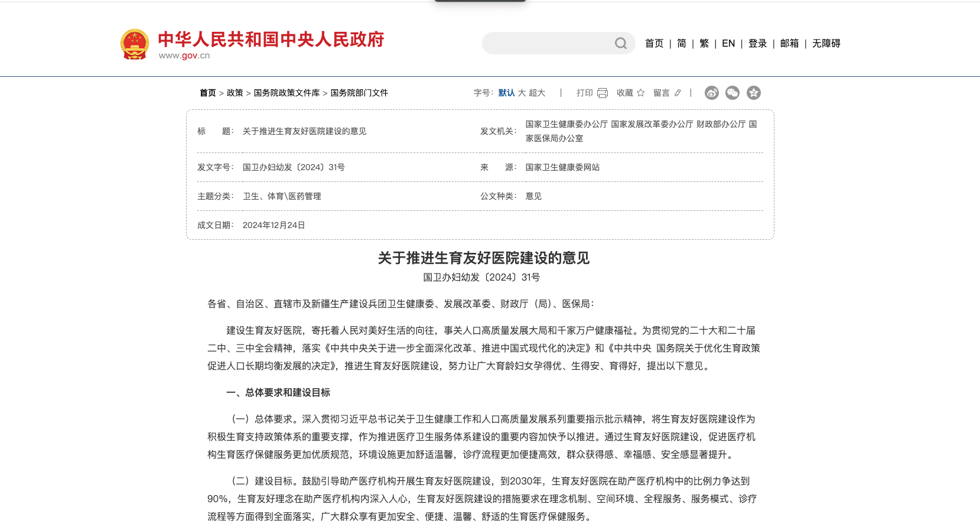Share the page via the Qzone star icon
The width and height of the screenshot is (980, 527).
(x=754, y=93)
